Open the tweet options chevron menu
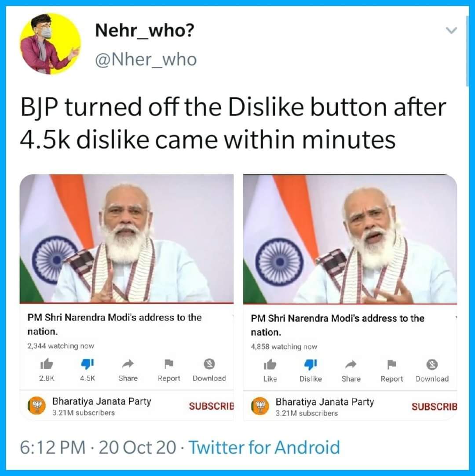Viewport: 475px width, 476px height. (x=451, y=30)
